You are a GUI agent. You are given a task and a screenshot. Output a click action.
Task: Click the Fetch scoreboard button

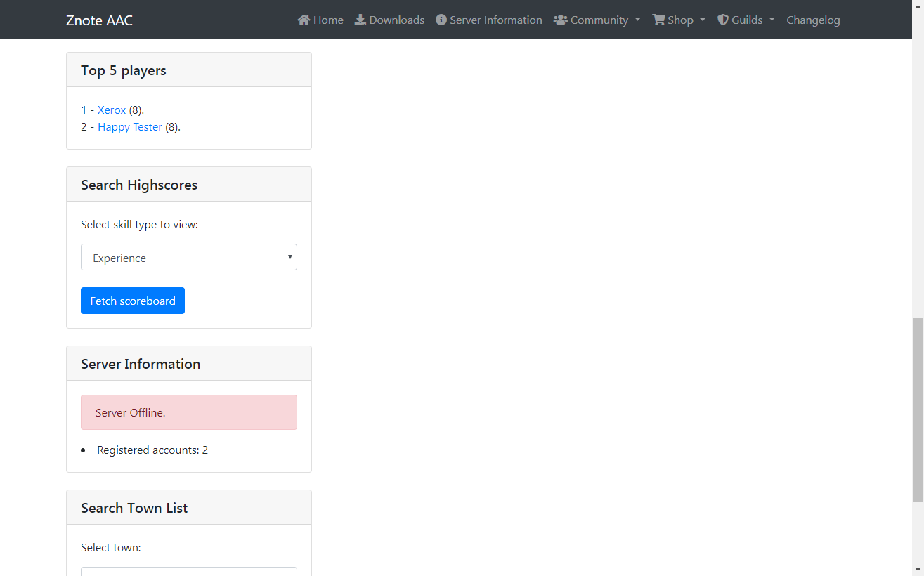click(x=132, y=300)
